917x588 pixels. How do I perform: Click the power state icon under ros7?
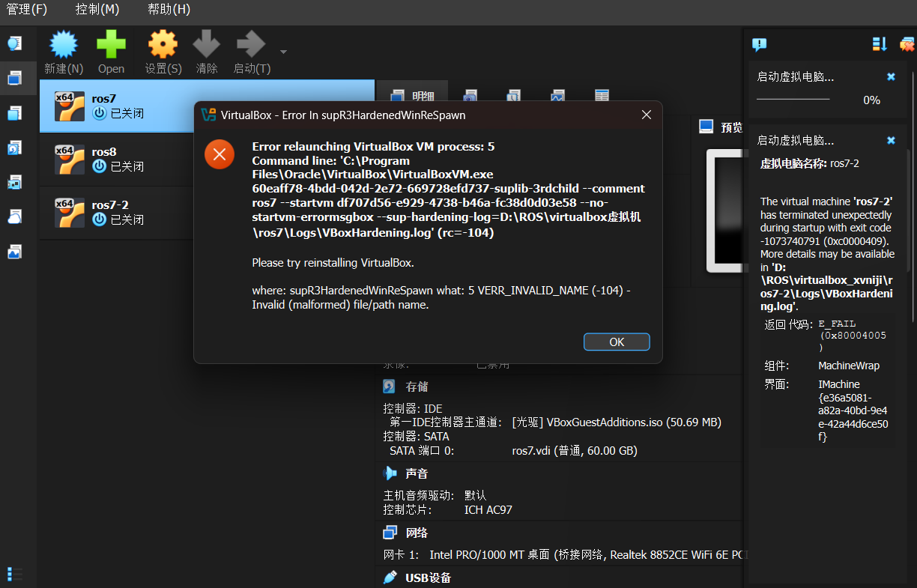click(x=100, y=113)
